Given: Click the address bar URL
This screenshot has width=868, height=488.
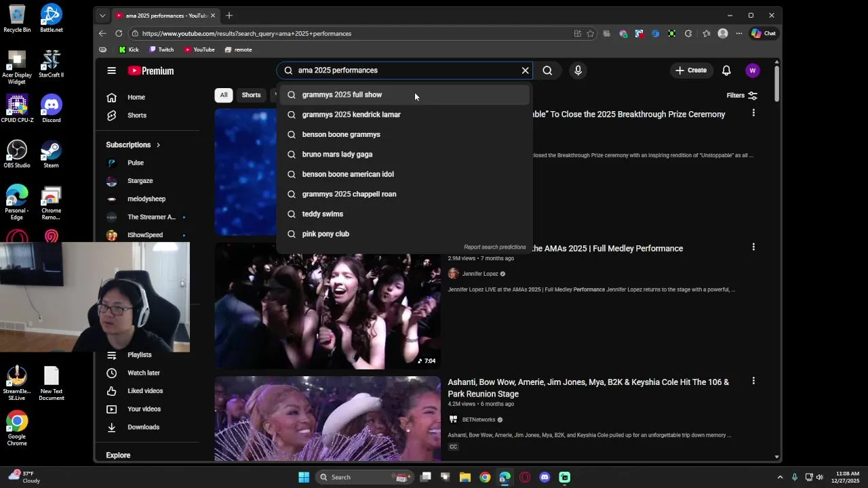Looking at the screenshot, I should (x=247, y=33).
